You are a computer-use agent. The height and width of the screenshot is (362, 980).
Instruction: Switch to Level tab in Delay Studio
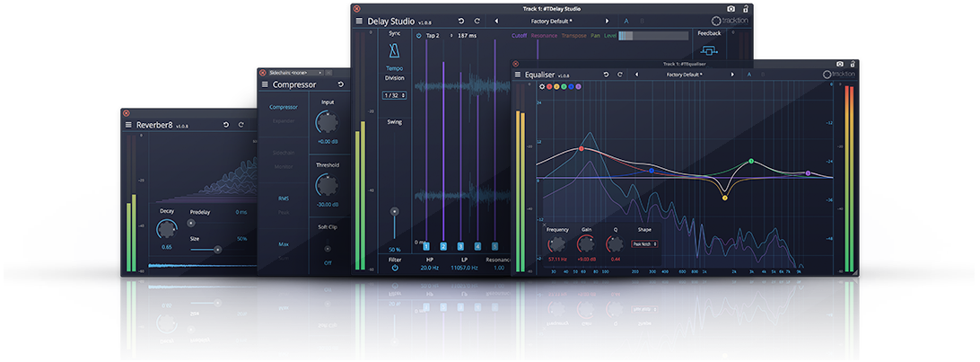[x=610, y=36]
